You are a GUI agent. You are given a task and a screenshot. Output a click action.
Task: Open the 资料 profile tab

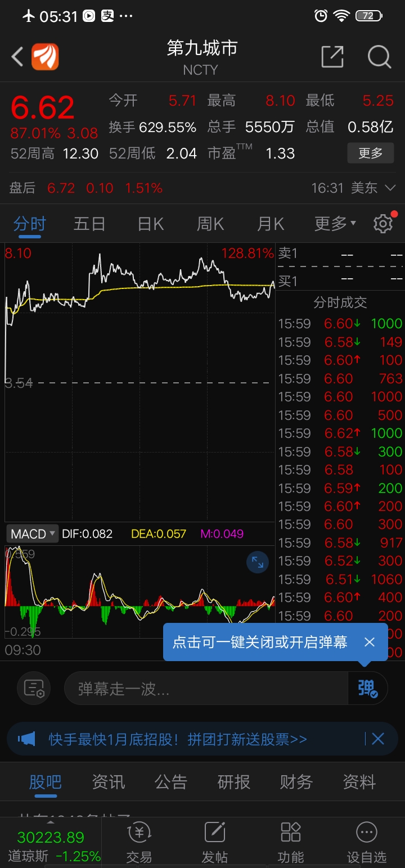click(x=359, y=782)
